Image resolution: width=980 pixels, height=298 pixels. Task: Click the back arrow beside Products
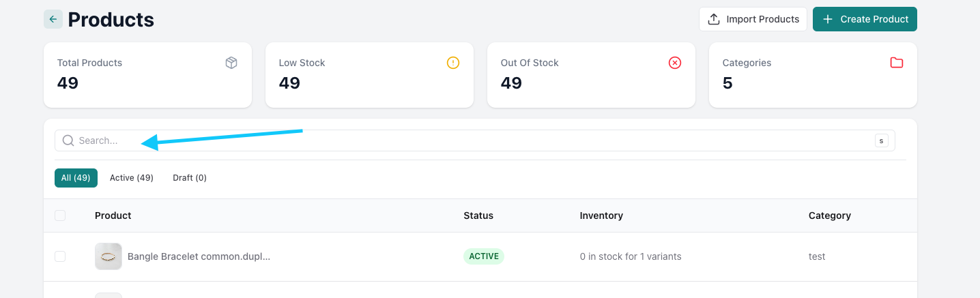coord(53,19)
